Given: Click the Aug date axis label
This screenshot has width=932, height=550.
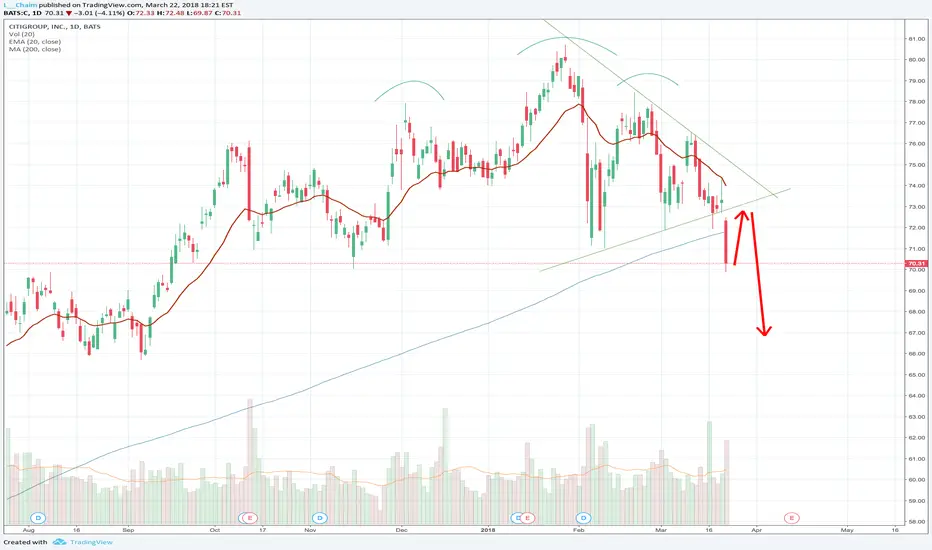Looking at the screenshot, I should pos(29,530).
